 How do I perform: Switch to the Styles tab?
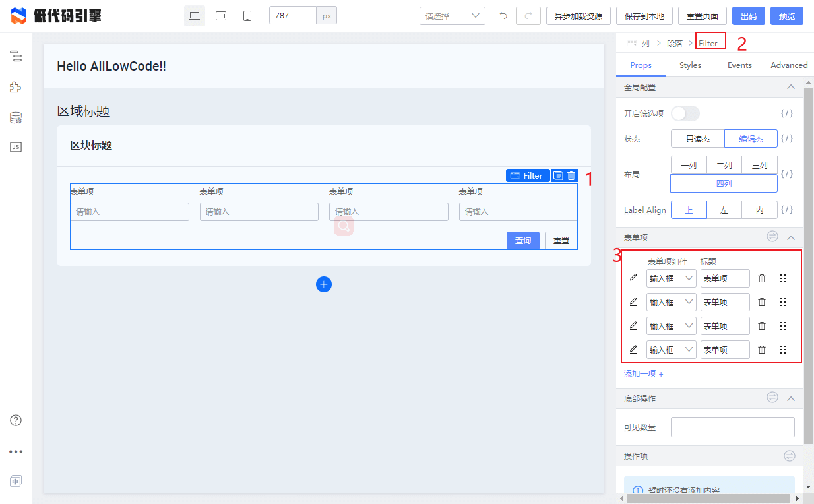689,65
